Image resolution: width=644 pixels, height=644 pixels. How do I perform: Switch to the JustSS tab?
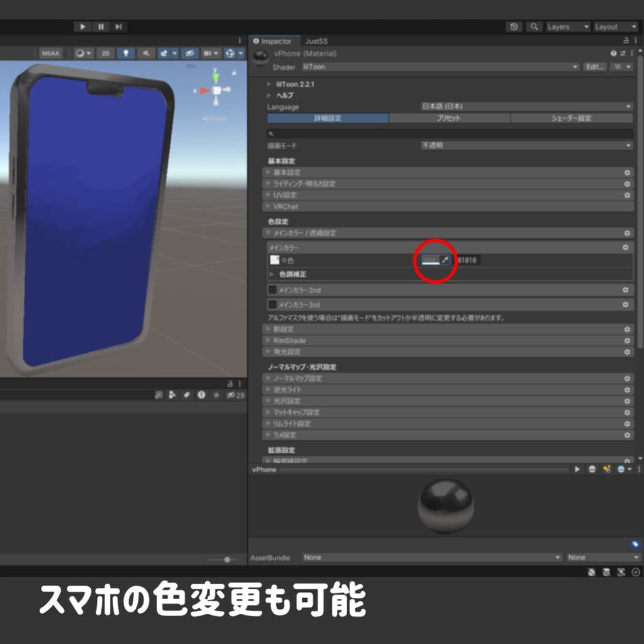[x=317, y=40]
